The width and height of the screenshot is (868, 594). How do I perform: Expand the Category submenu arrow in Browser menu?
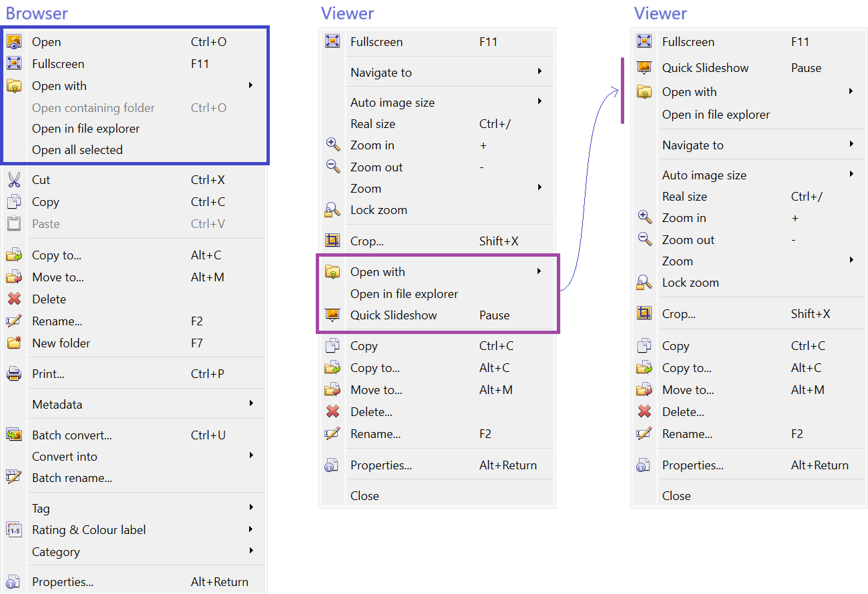click(x=250, y=551)
